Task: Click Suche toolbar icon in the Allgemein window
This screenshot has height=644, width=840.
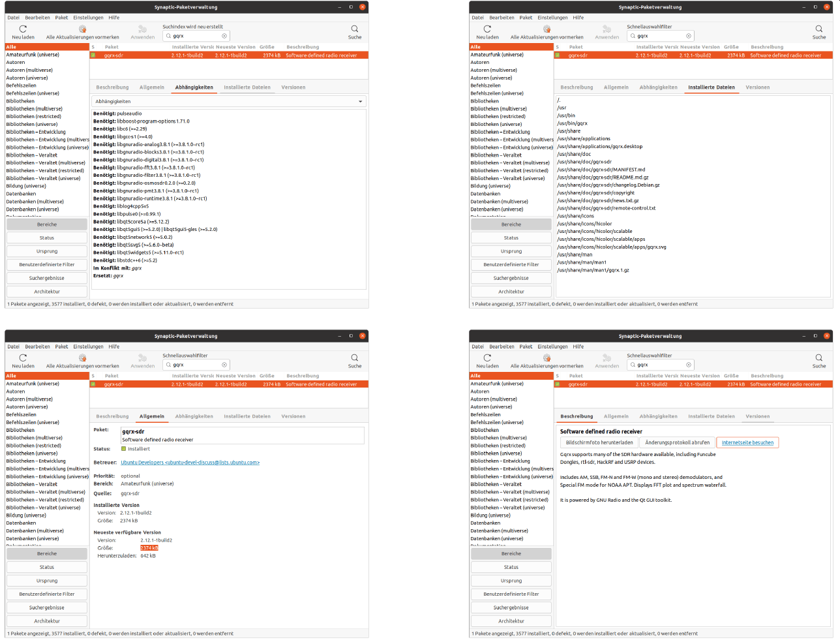Action: click(355, 358)
